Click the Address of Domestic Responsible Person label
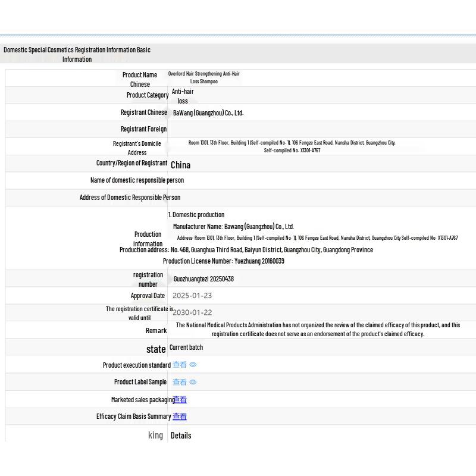This screenshot has width=476, height=476. [x=130, y=198]
